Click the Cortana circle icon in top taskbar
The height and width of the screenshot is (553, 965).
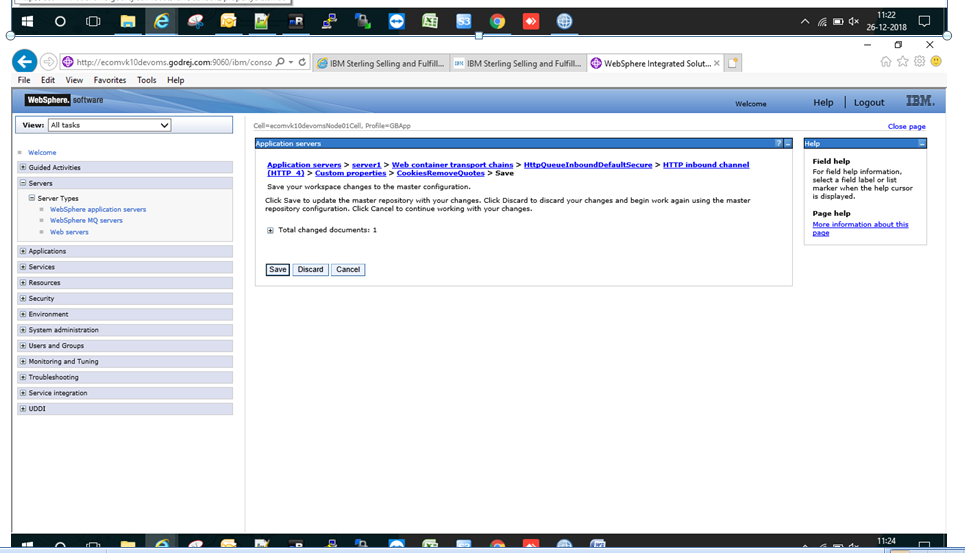point(60,22)
